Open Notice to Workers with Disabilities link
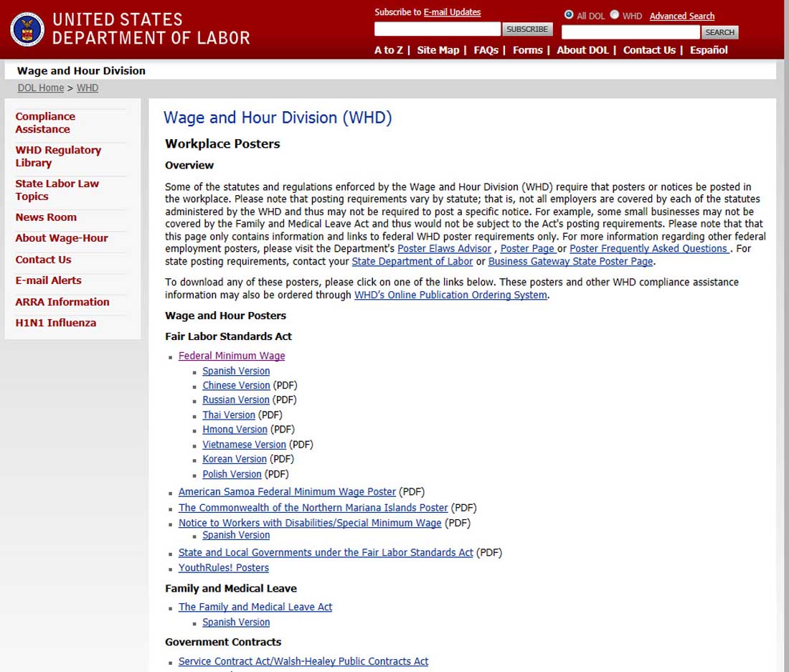789x672 pixels. coord(310,524)
